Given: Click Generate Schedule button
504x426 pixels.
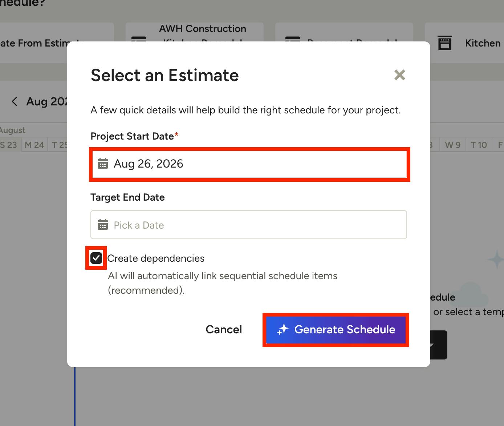Looking at the screenshot, I should point(336,330).
